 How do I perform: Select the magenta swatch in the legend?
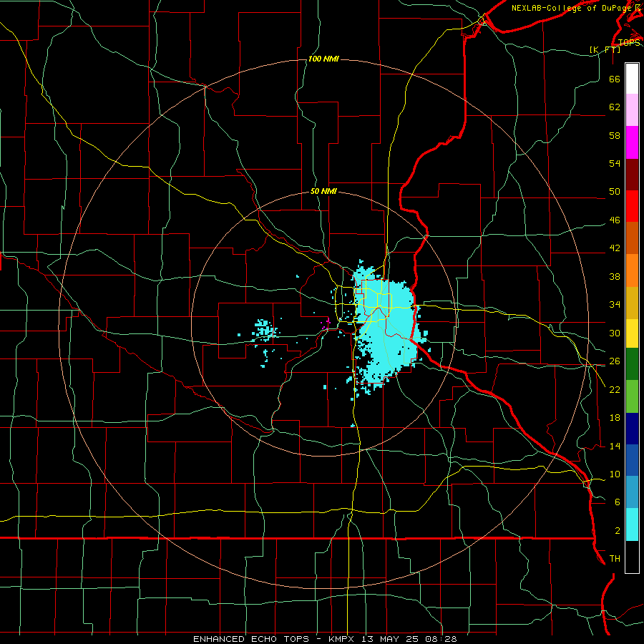pyautogui.click(x=632, y=142)
